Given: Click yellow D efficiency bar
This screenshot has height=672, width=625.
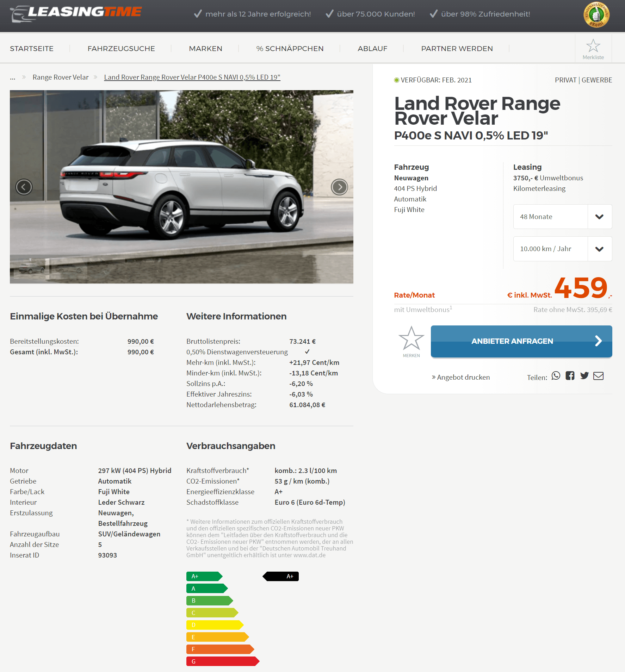Looking at the screenshot, I should tap(215, 625).
